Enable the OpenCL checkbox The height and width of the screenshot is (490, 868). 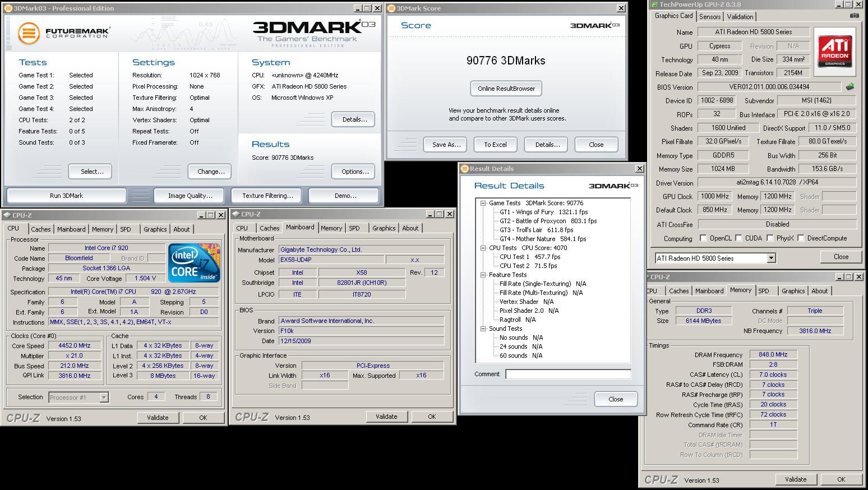(x=703, y=238)
